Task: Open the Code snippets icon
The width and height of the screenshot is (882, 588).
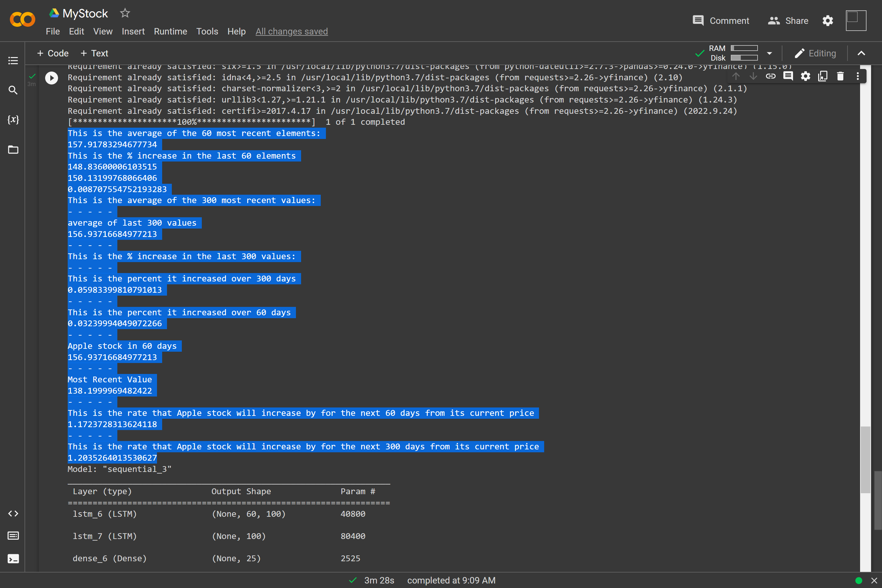Action: tap(13, 514)
